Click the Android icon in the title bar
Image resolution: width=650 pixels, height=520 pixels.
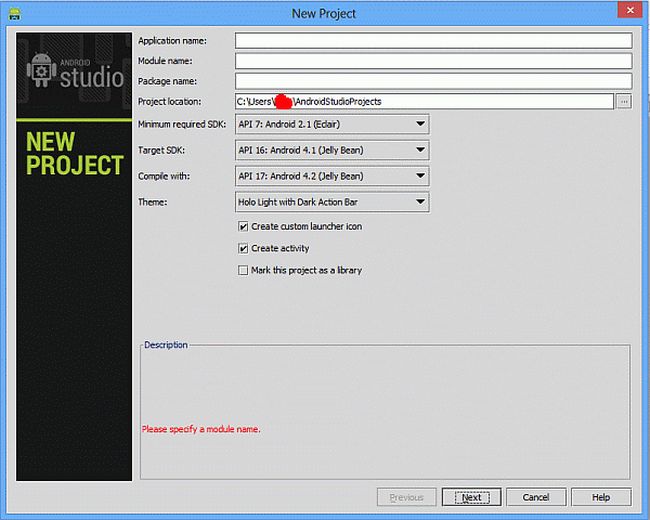15,14
